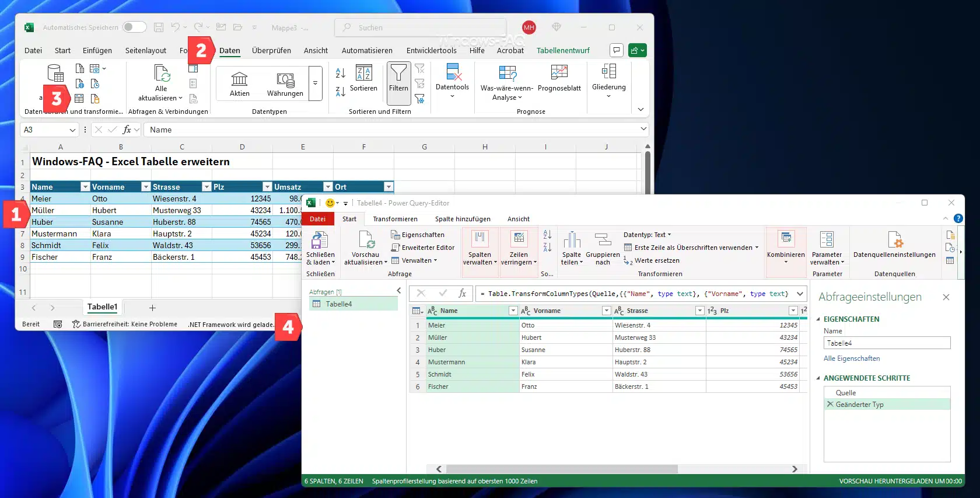Open the Prognoseblatt forecast tool

pyautogui.click(x=559, y=72)
